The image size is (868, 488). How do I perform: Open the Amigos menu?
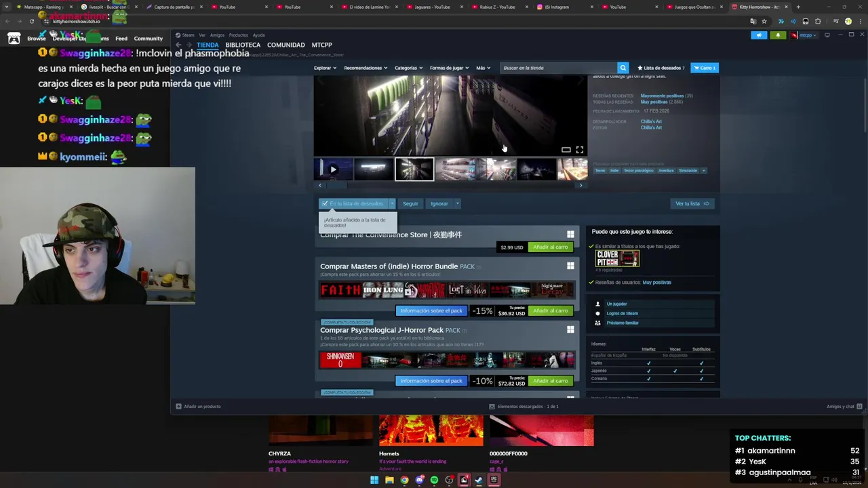click(x=217, y=35)
